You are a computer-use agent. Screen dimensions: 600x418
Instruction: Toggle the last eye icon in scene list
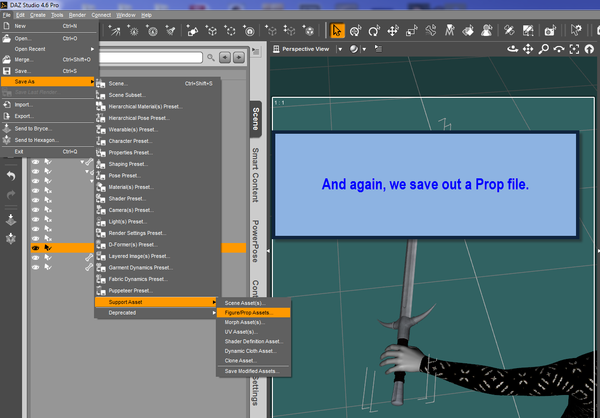click(36, 267)
